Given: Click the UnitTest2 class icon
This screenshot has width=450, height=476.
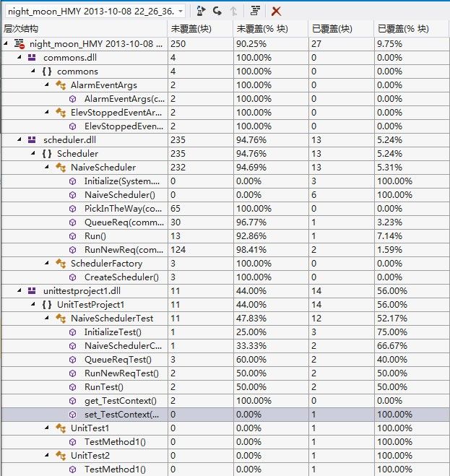Looking at the screenshot, I should pyautogui.click(x=61, y=456).
